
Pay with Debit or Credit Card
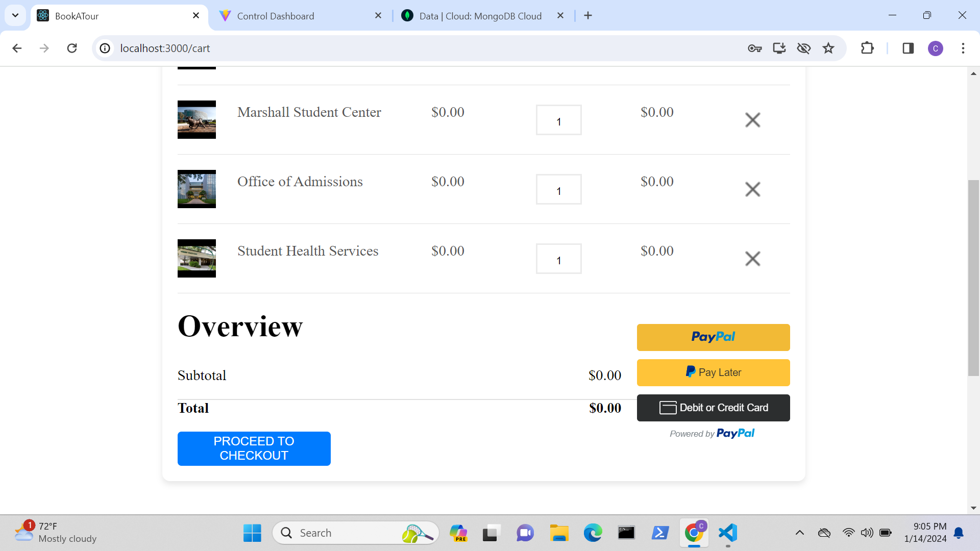tap(713, 408)
